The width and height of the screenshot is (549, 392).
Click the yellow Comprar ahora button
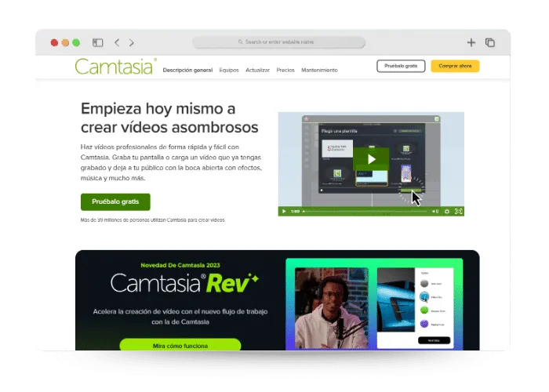(455, 66)
